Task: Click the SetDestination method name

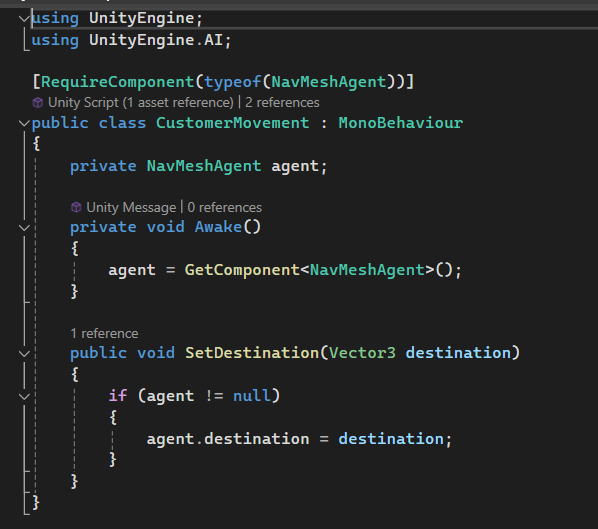Action: point(252,353)
